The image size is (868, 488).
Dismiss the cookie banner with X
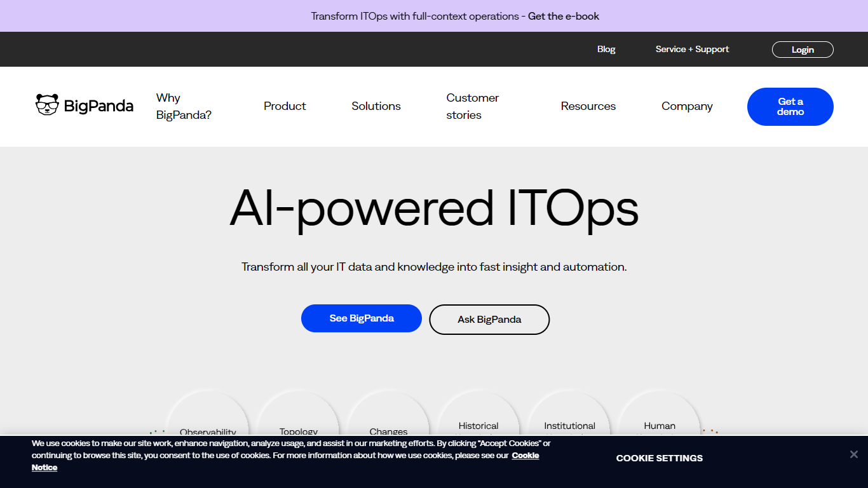854,454
